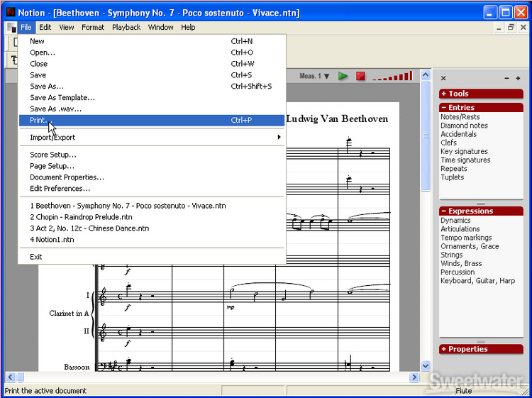Select Keyboard, Guitar, Harp expression
The image size is (532, 398).
tap(477, 281)
